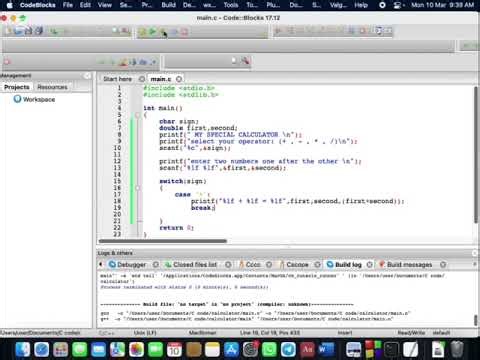Close the Cscope log tab
480x360 pixels.
tap(317, 265)
